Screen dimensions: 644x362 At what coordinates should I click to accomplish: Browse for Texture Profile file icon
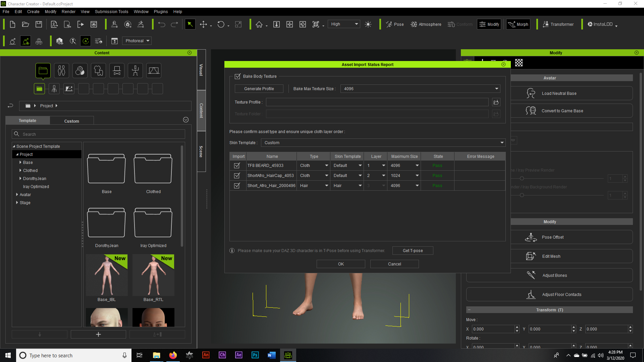tap(496, 102)
